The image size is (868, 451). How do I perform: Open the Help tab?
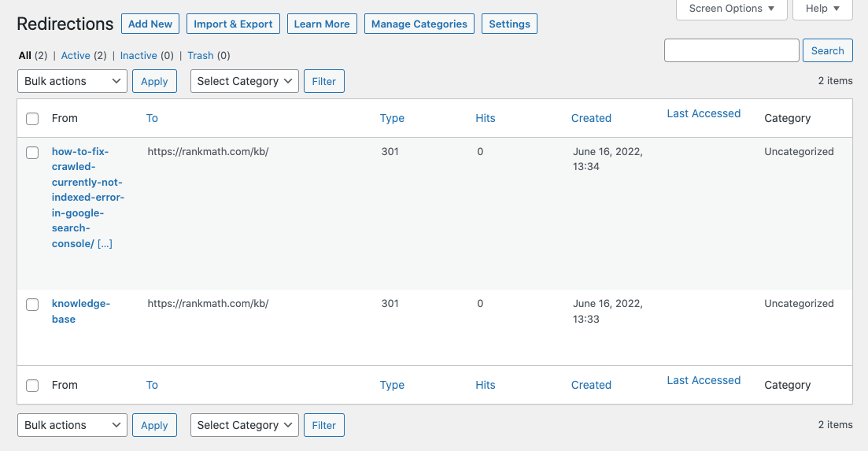point(822,9)
